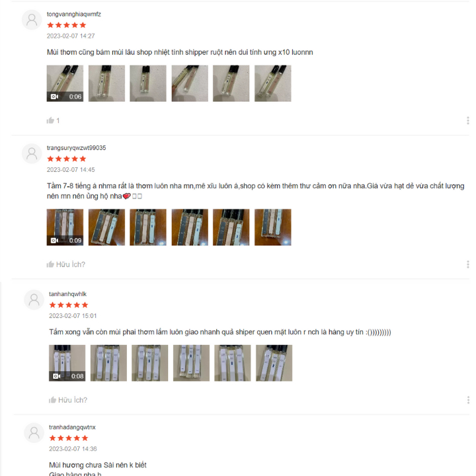Open more options for tongvannghiaqwmfz's review

point(468,120)
